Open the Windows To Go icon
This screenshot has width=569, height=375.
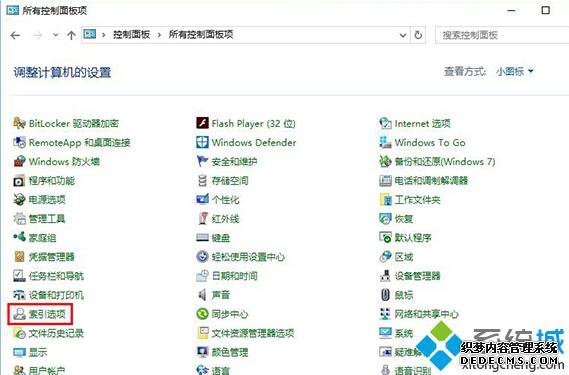385,142
